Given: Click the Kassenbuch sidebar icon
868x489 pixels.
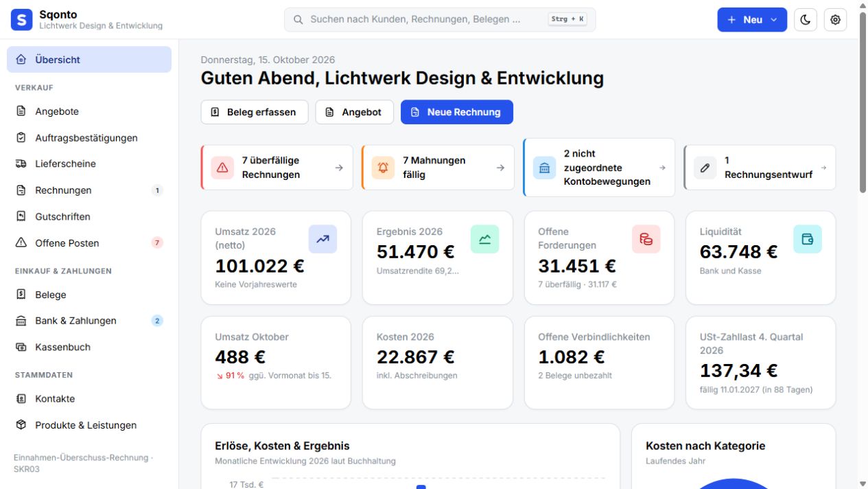Looking at the screenshot, I should (21, 347).
